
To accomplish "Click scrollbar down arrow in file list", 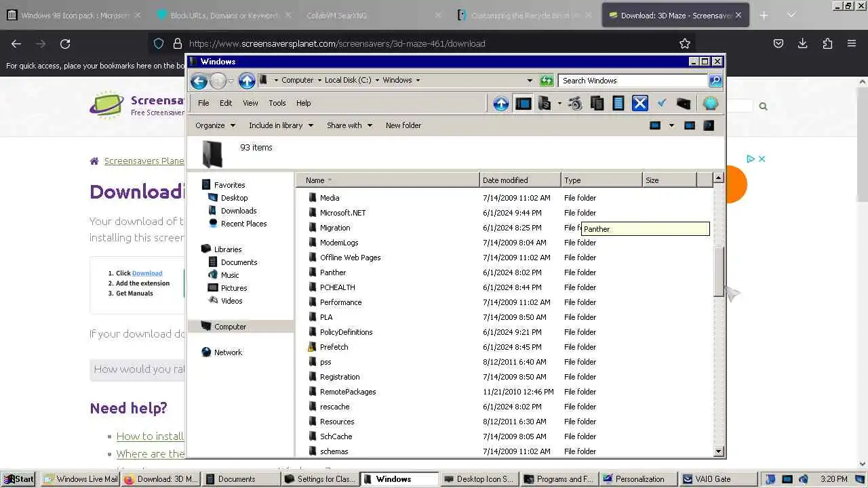I will pyautogui.click(x=719, y=451).
